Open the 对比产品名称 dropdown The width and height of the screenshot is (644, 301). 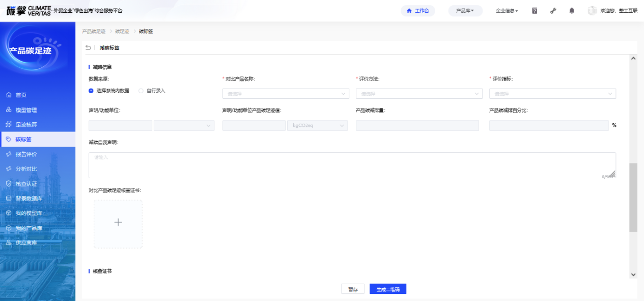click(x=285, y=94)
